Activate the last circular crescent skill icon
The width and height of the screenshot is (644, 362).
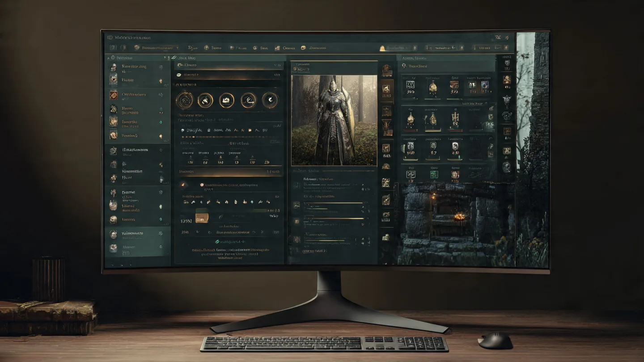pos(270,100)
